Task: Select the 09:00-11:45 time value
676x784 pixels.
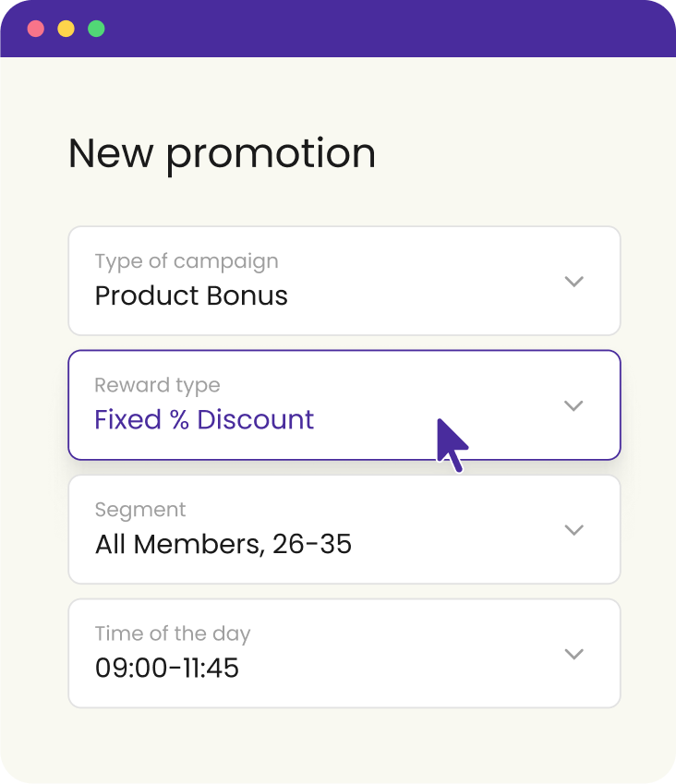Action: [x=166, y=668]
